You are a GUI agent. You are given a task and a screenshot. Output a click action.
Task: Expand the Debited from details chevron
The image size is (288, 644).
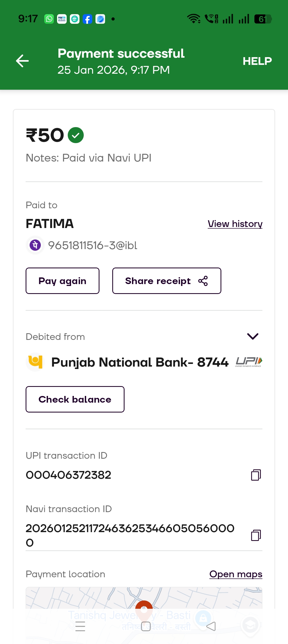coord(253,336)
